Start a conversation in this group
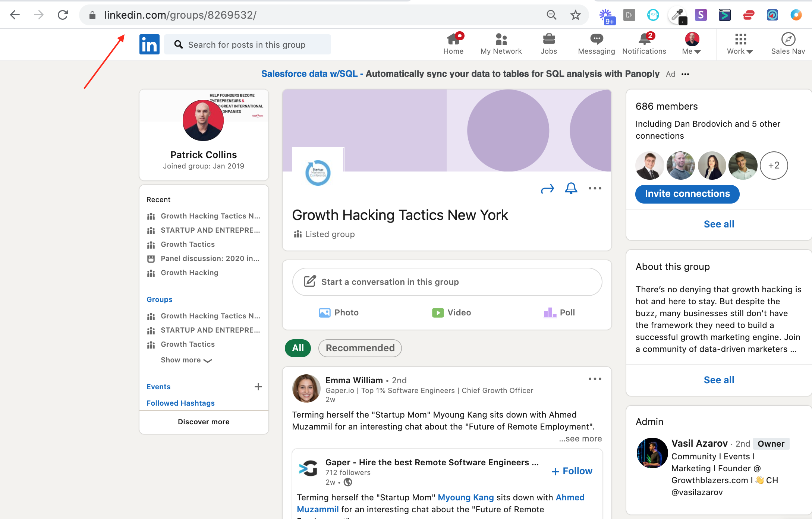Image resolution: width=812 pixels, height=519 pixels. coord(447,282)
